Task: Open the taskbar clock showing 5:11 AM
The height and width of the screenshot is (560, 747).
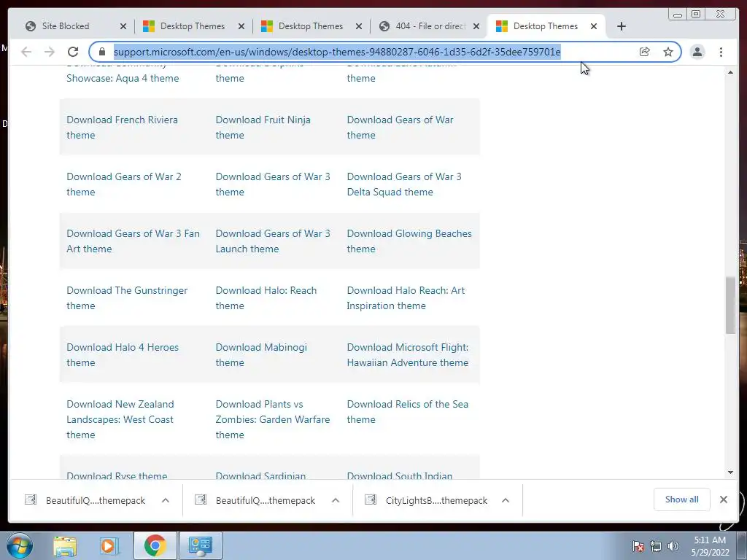Action: 710,546
